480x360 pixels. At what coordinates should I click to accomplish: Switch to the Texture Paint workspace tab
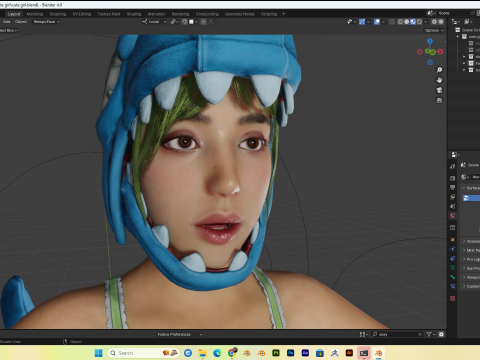click(109, 14)
